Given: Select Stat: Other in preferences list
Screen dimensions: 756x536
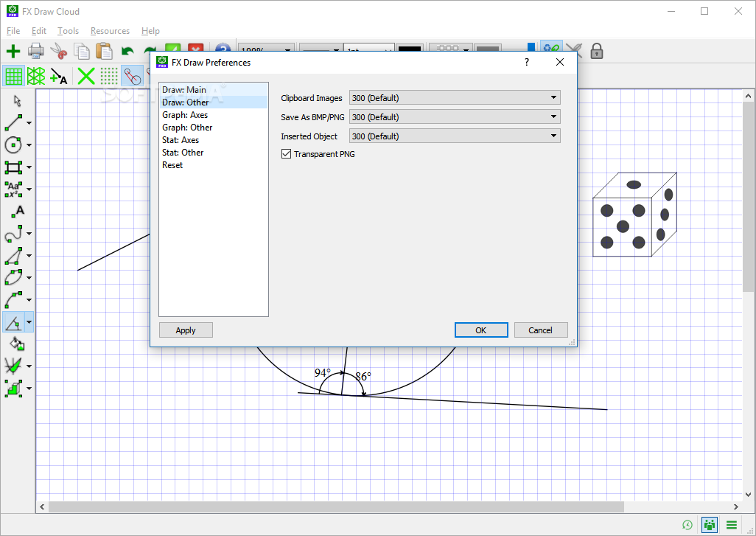Looking at the screenshot, I should click(214, 153).
